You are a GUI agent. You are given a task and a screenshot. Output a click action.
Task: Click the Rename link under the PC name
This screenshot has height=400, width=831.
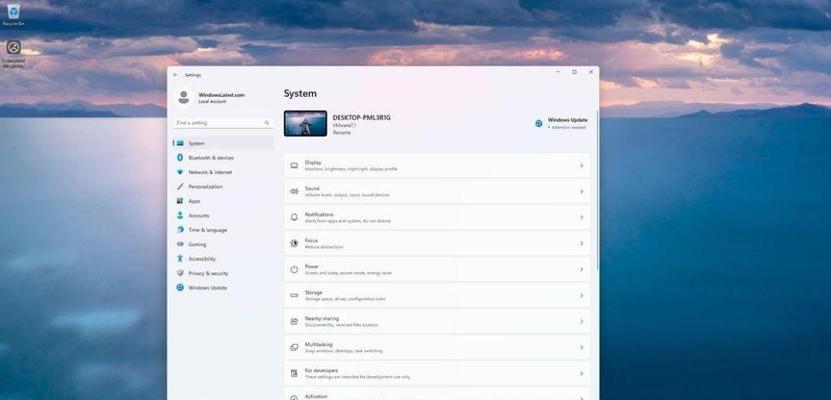coord(341,132)
